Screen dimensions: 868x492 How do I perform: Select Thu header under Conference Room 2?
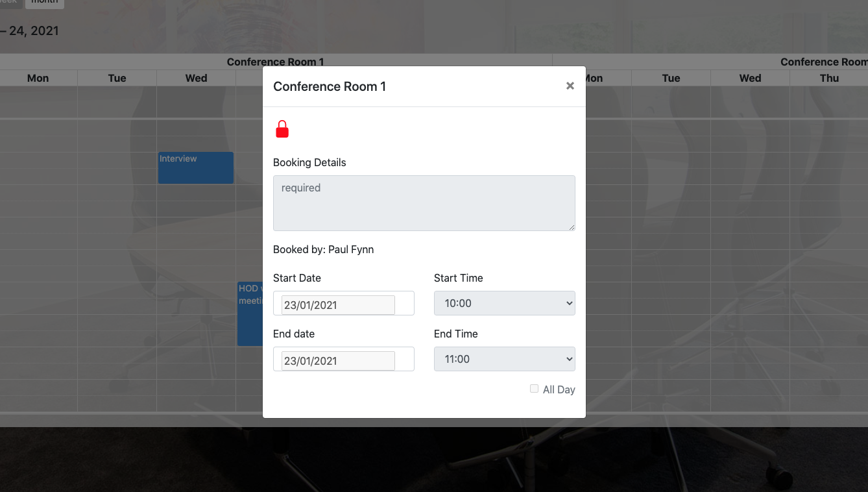tap(829, 78)
